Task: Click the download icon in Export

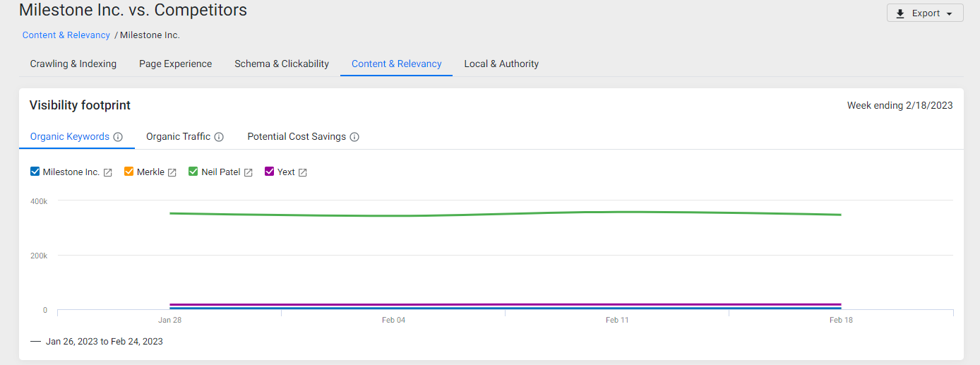Action: (900, 13)
